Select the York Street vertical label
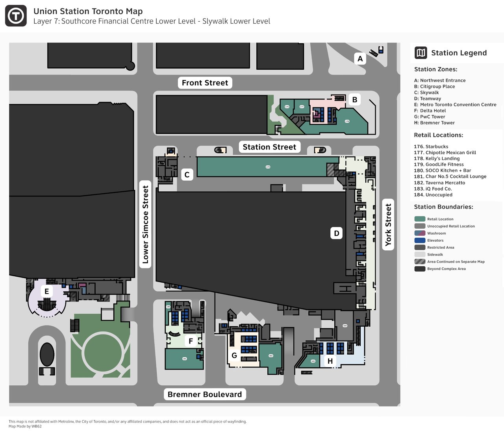 point(388,225)
